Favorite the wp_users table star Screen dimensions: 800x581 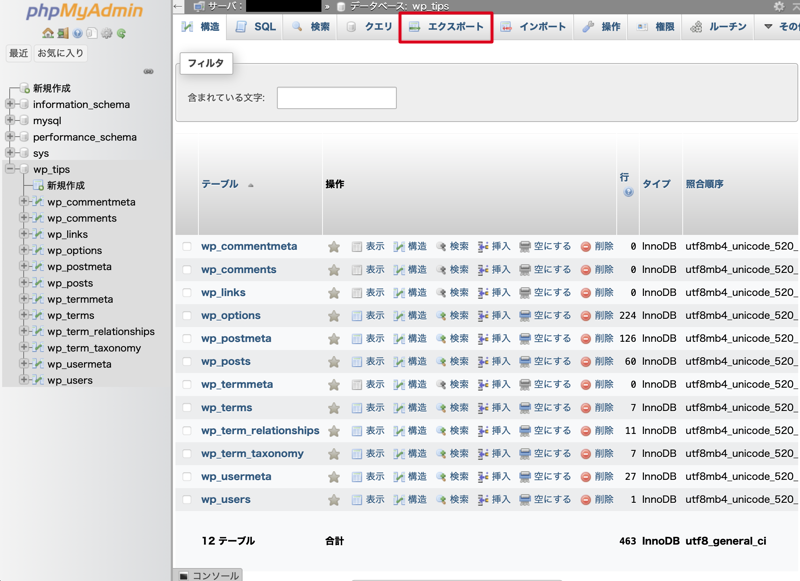click(334, 500)
